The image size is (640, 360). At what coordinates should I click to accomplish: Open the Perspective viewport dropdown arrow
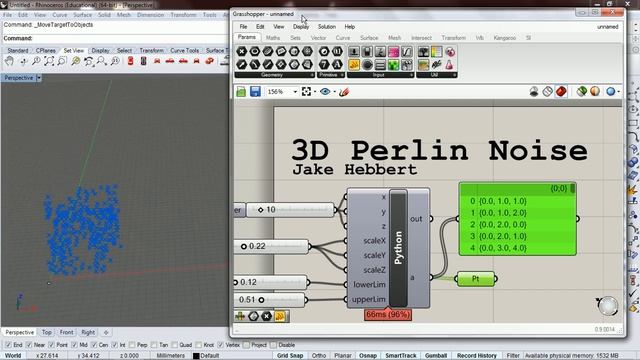[x=39, y=78]
